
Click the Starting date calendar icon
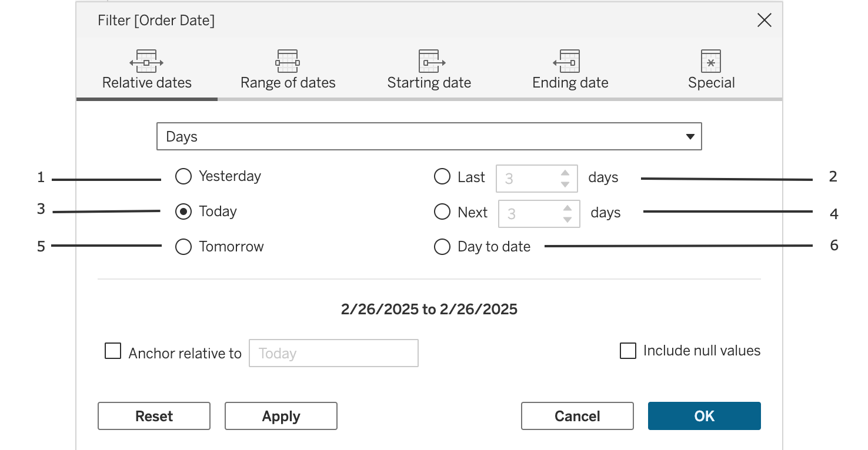pyautogui.click(x=432, y=61)
